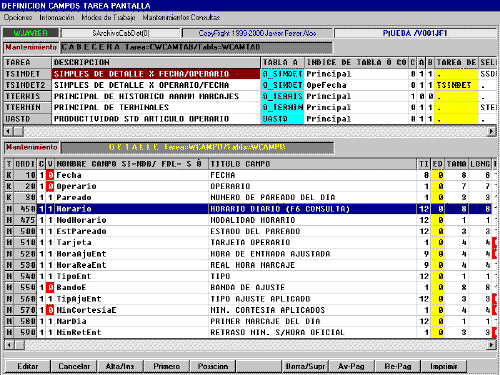Click the Mantenimiento label of the DETALLE section
The width and height of the screenshot is (500, 375).
32,147
